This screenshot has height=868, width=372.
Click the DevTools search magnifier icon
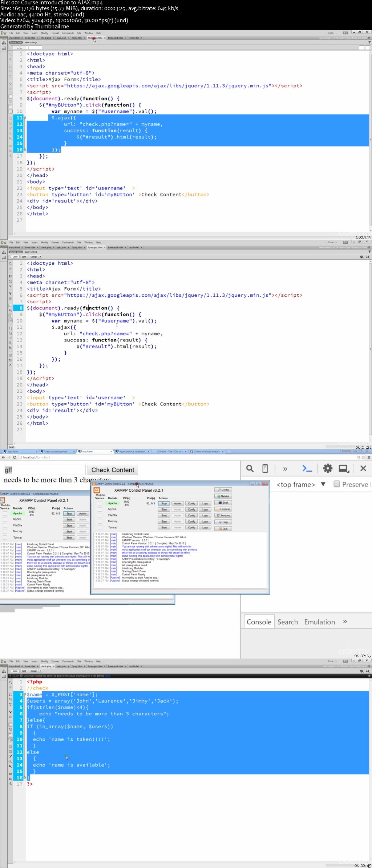coord(250,468)
